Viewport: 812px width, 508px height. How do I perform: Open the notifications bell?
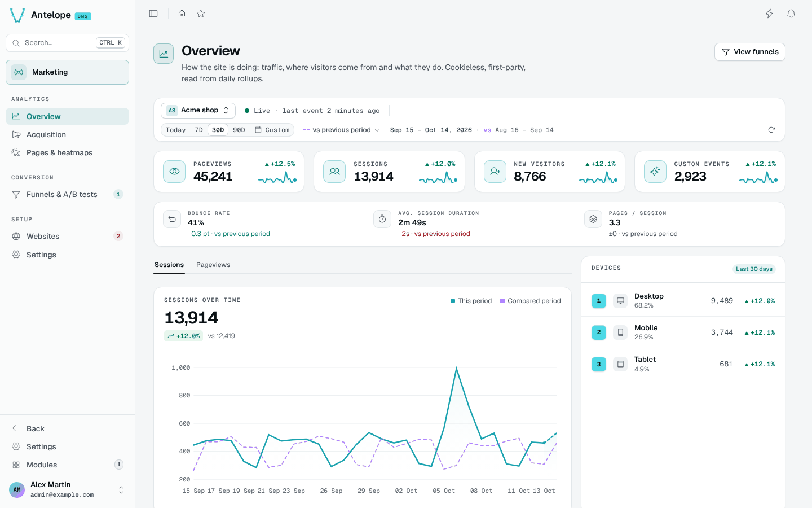(791, 14)
